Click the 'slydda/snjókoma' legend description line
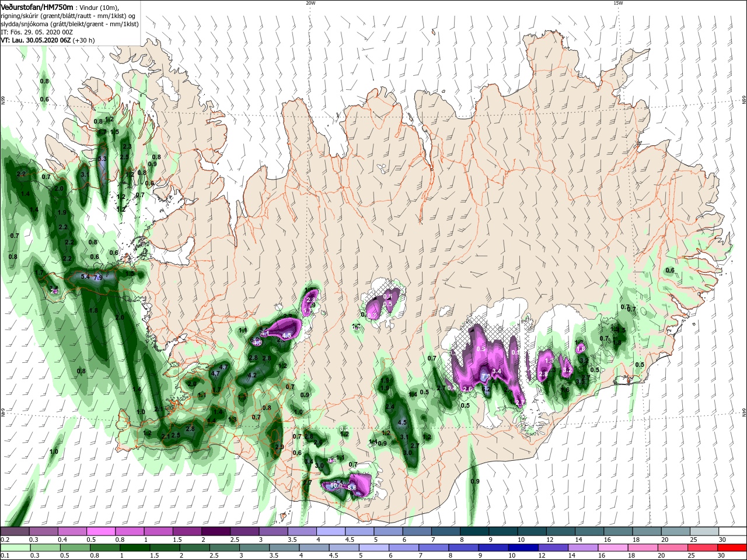This screenshot has height=560, width=747. tap(69, 24)
